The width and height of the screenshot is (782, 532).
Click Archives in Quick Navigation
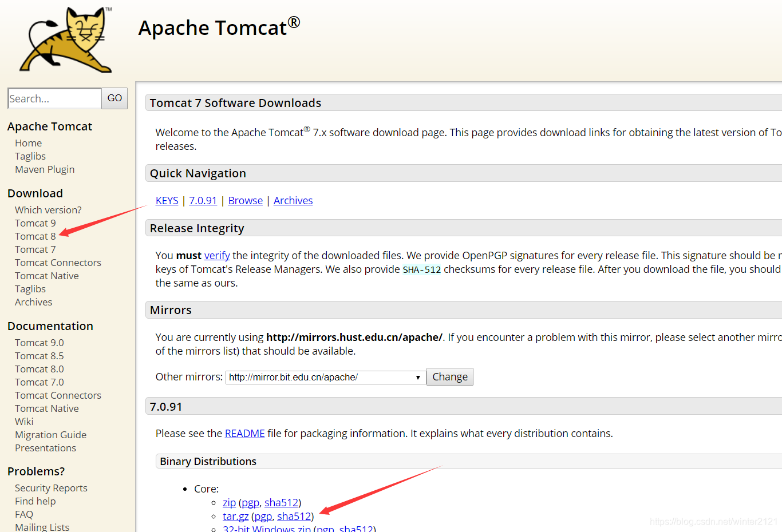(293, 201)
